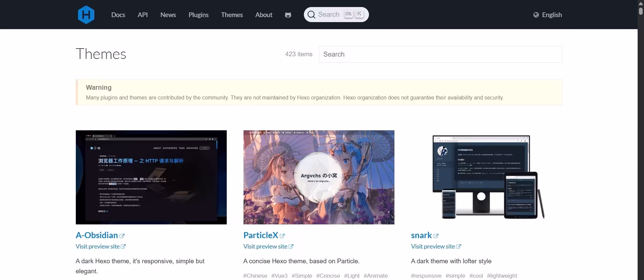Click the "A dark theme with lofter style" text
This screenshot has width=644, height=280.
click(451, 261)
